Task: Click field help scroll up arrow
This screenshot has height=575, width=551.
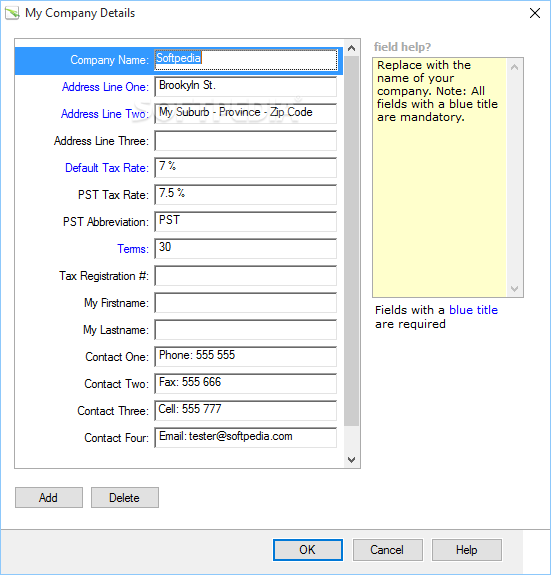Action: tap(514, 67)
